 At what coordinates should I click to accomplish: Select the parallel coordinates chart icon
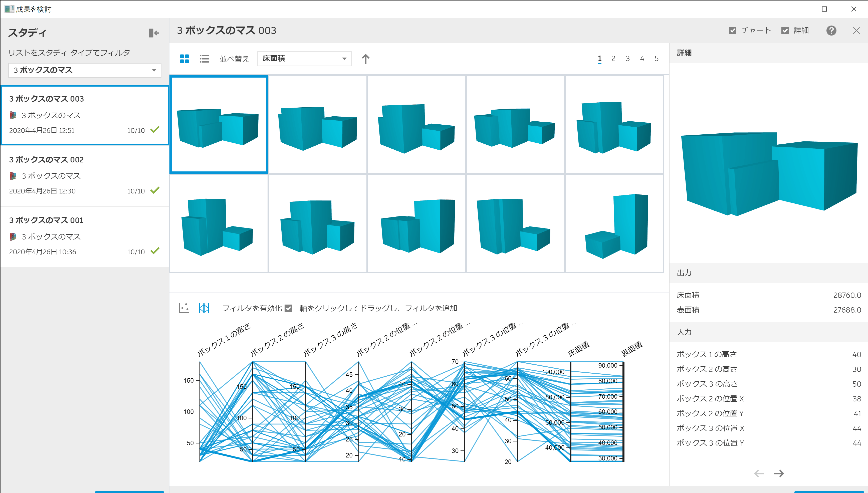point(204,308)
